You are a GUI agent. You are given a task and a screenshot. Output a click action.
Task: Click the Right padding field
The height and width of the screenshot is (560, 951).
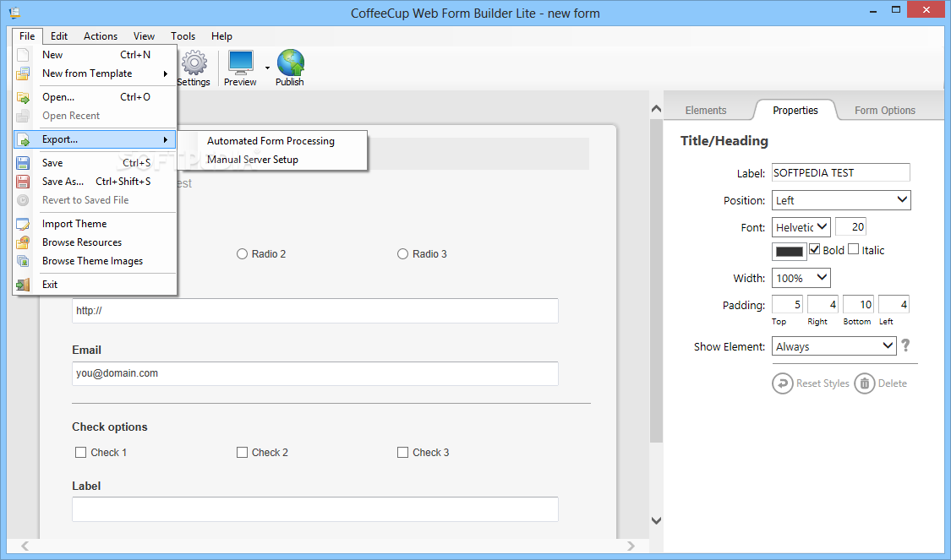pyautogui.click(x=823, y=304)
